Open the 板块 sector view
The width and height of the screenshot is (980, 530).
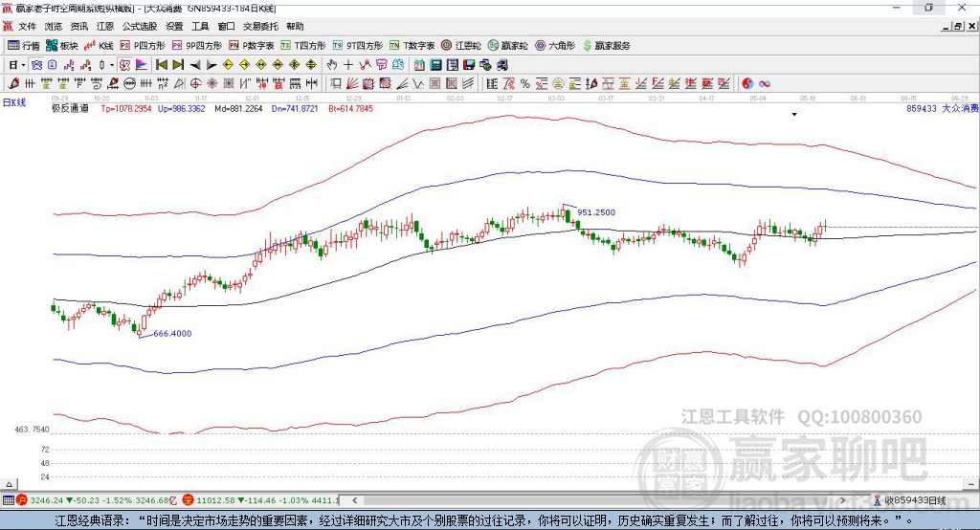point(62,46)
